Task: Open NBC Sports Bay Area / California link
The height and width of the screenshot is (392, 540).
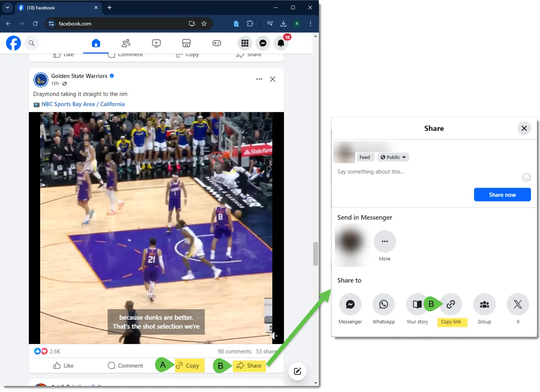Action: pyautogui.click(x=83, y=104)
